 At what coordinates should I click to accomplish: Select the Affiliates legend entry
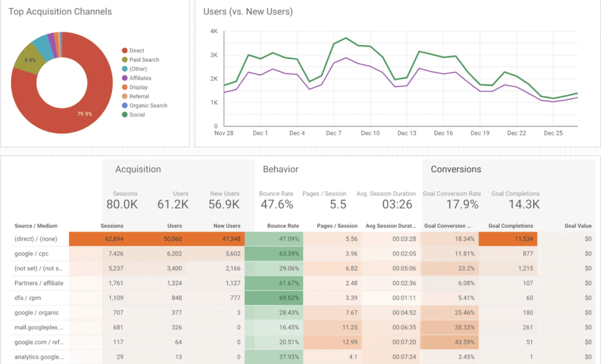pyautogui.click(x=137, y=78)
